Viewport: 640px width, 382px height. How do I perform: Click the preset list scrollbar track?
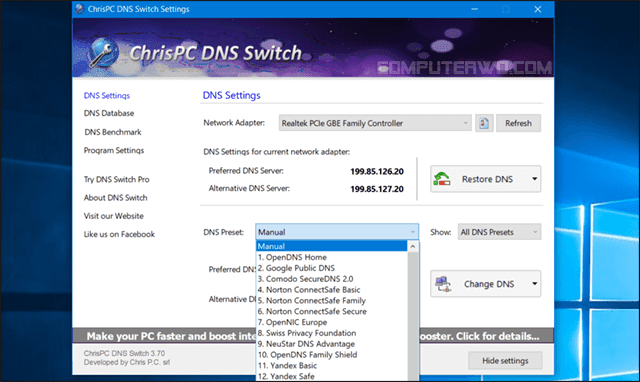413,316
